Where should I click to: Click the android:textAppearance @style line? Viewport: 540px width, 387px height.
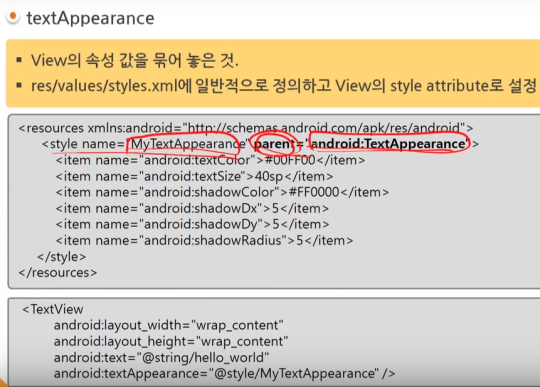tap(225, 374)
